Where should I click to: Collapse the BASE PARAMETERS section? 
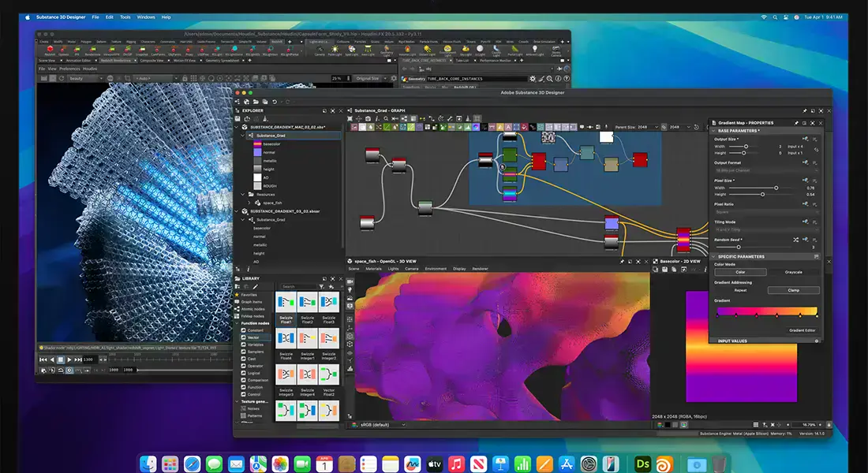[713, 131]
